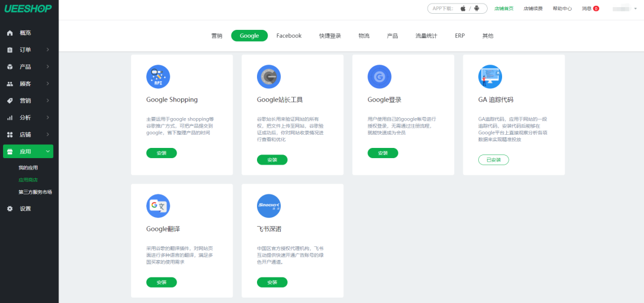
Task: Click the APP下载 label
Action: point(444,8)
